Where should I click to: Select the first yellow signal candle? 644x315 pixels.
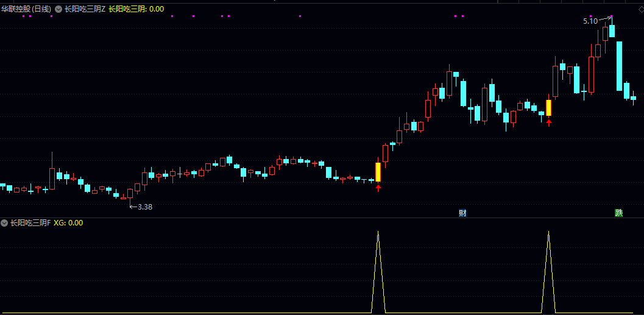pos(378,172)
